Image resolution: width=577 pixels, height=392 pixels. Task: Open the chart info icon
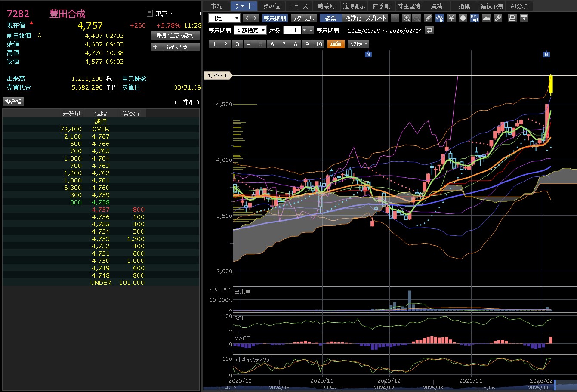click(463, 18)
